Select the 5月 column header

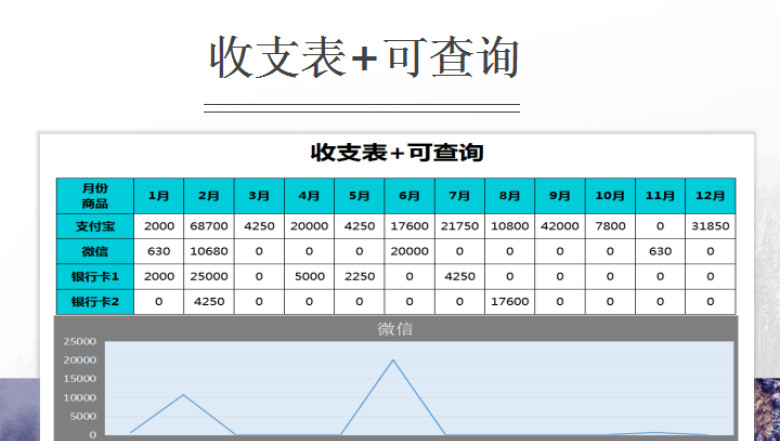[x=360, y=196]
